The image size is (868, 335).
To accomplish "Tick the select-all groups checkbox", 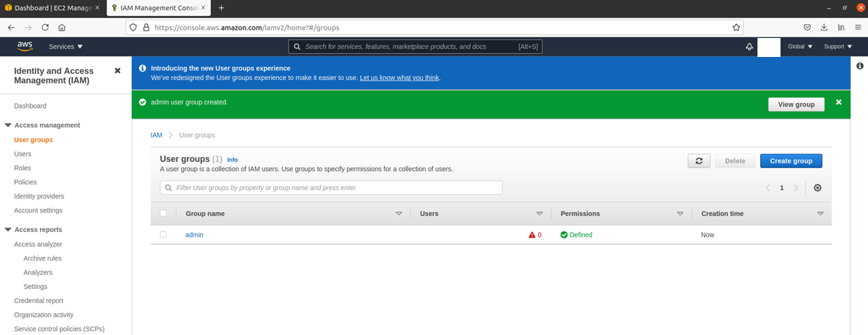I will [163, 213].
